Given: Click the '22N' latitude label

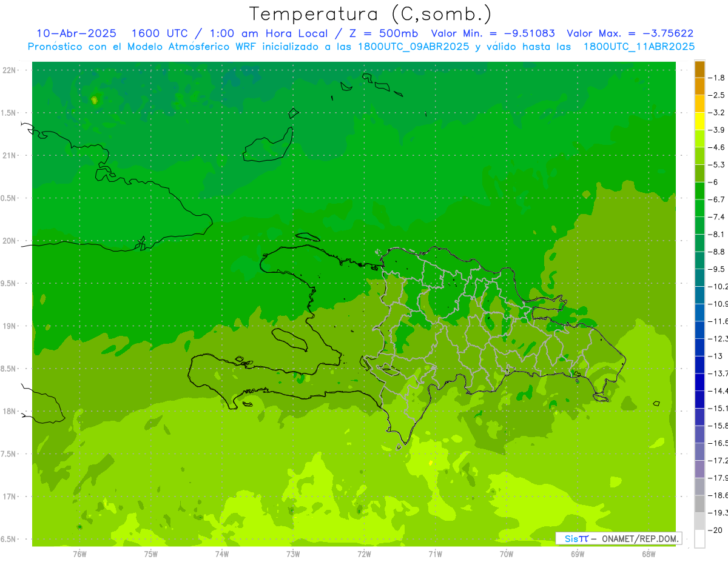Looking at the screenshot, I should point(9,70).
